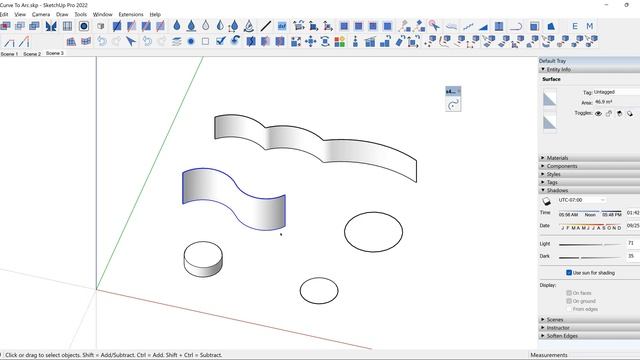Click the solid blue wedge ramp icon
The width and height of the screenshot is (640, 360).
[483, 27]
